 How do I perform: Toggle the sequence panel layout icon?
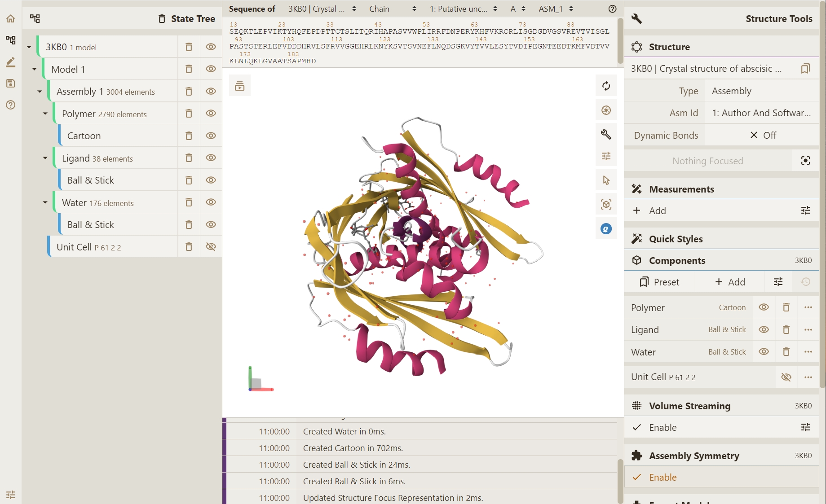tap(240, 86)
